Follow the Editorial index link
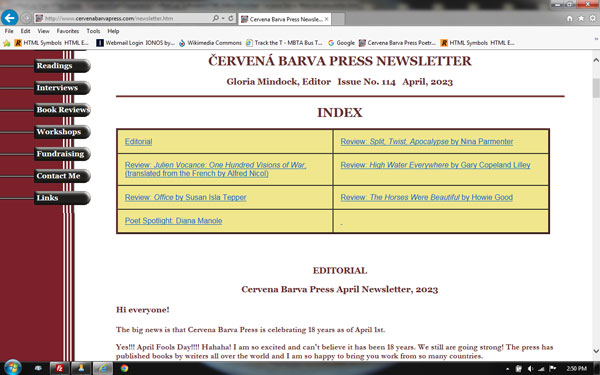The height and width of the screenshot is (375, 600). coord(138,142)
